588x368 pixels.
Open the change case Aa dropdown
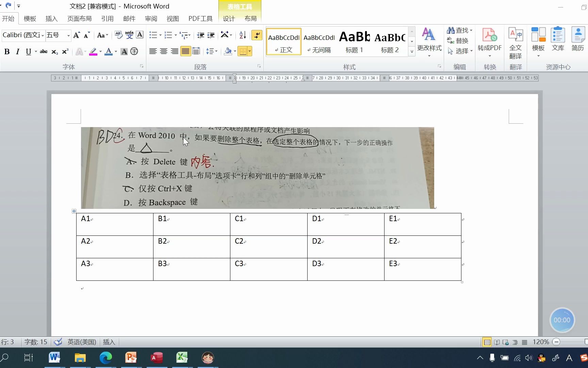pyautogui.click(x=102, y=35)
